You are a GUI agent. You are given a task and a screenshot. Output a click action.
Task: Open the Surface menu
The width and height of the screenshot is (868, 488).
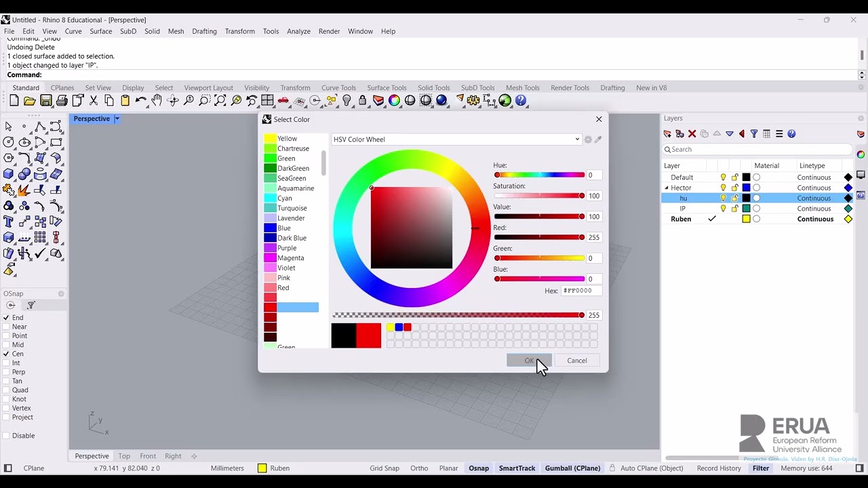tap(100, 31)
